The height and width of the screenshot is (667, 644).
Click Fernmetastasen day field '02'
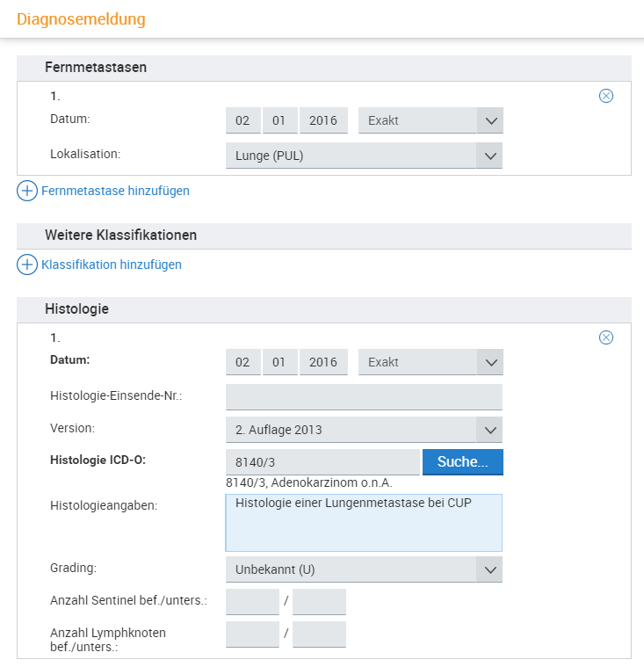242,120
